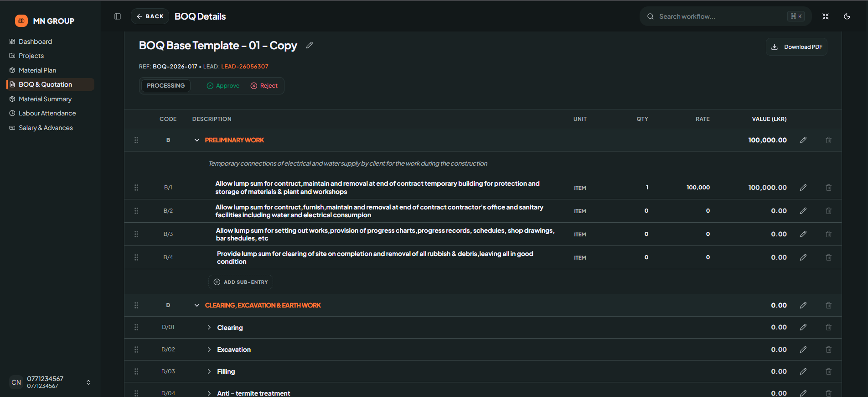Click drag handle for row B/3
This screenshot has height=397, width=868.
pyautogui.click(x=136, y=234)
